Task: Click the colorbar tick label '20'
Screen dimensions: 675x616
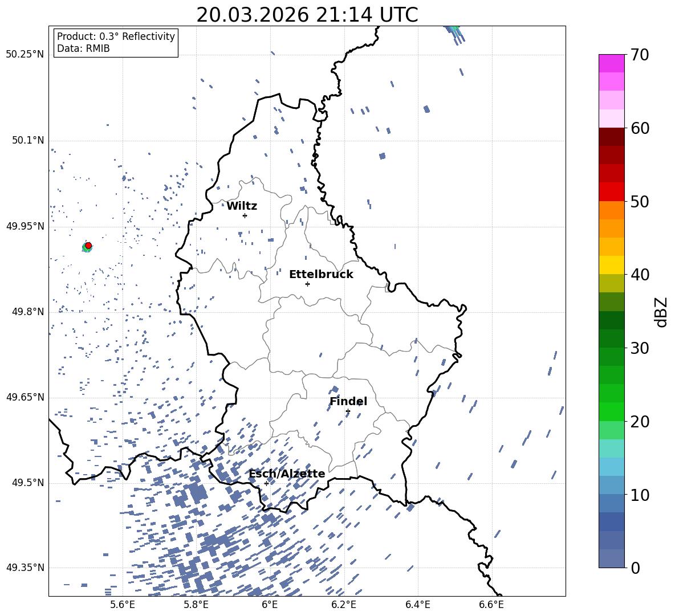Action: point(640,422)
